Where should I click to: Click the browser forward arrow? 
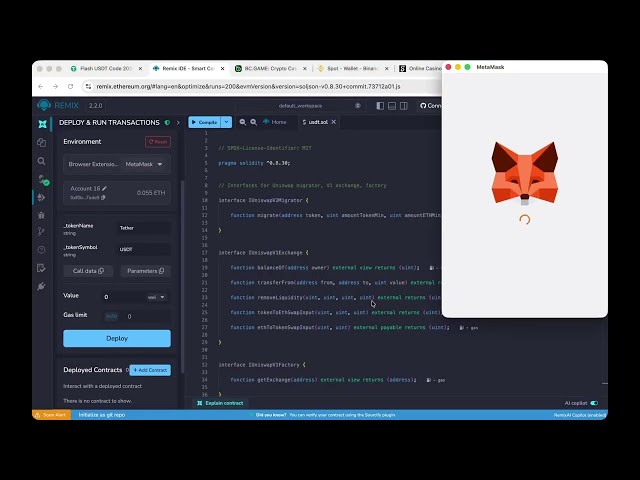click(x=56, y=87)
